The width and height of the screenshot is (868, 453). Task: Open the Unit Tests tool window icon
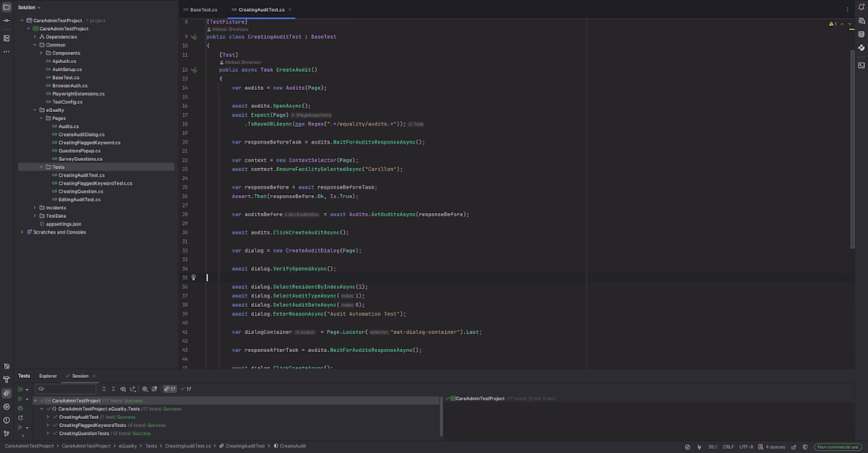tap(6, 393)
